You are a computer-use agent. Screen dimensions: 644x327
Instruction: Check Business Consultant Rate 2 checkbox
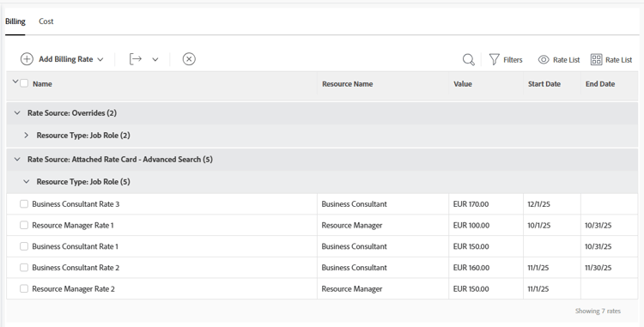tap(24, 268)
